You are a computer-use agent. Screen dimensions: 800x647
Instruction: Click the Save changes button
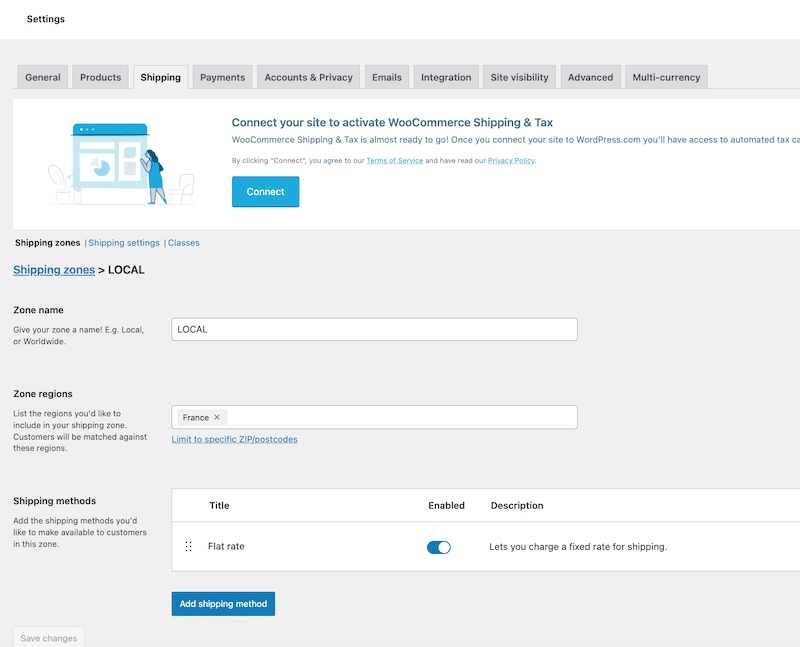[48, 638]
